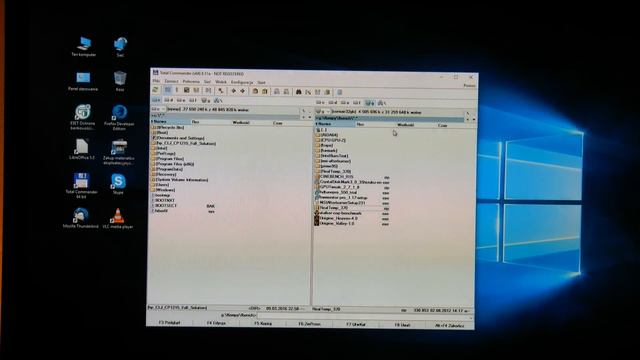This screenshot has width=640, height=360.
Task: Click the Unpack files toolbar icon
Action: point(264,91)
